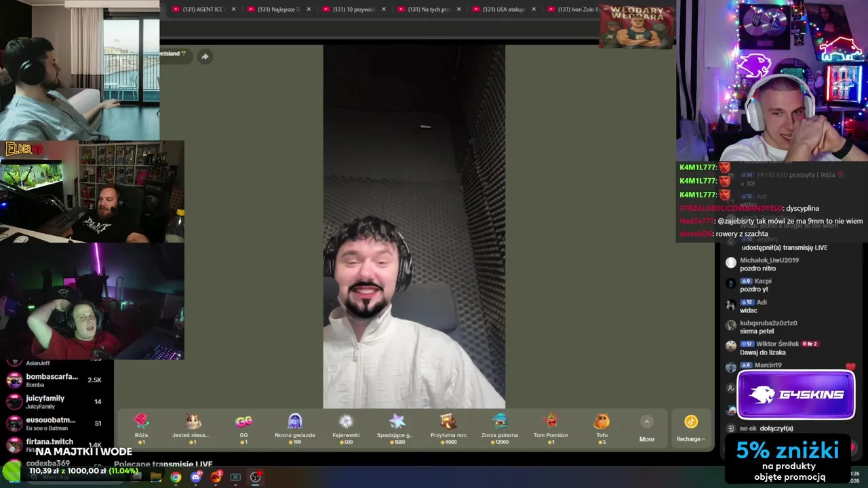Click Wiktor Śmiłek's chat avatar
868x488 pixels.
pos(730,346)
